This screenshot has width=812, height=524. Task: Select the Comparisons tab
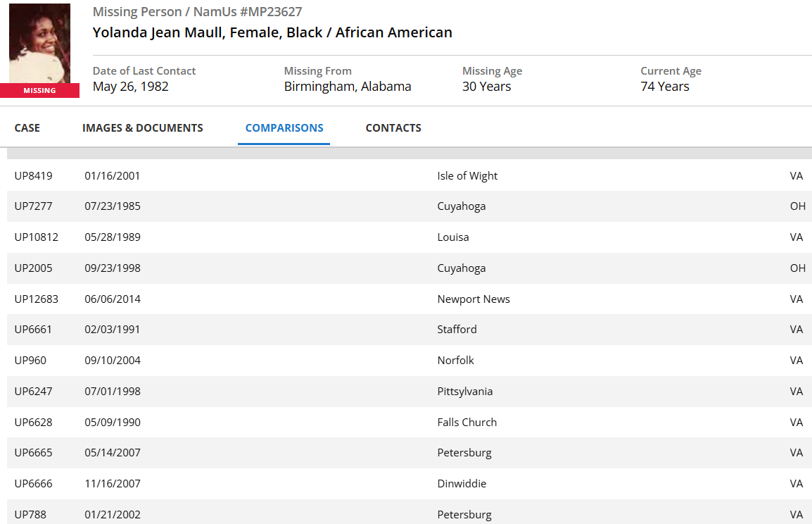point(284,128)
